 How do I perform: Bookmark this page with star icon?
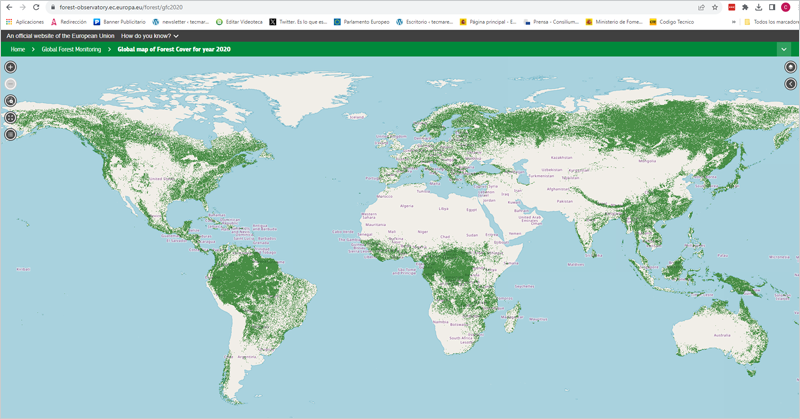click(x=715, y=7)
